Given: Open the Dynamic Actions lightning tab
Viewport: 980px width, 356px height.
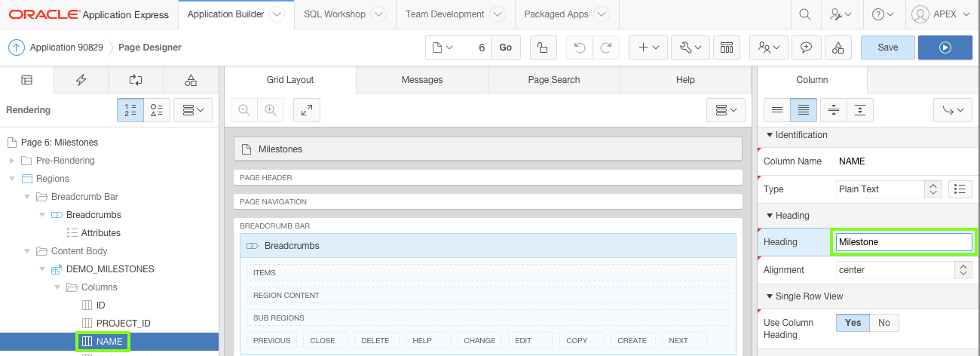Looking at the screenshot, I should click(81, 80).
